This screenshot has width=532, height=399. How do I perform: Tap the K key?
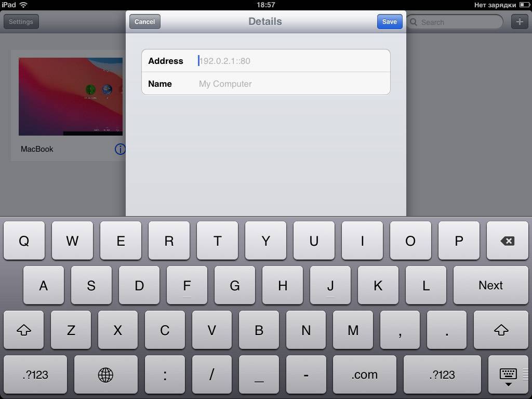coord(378,285)
